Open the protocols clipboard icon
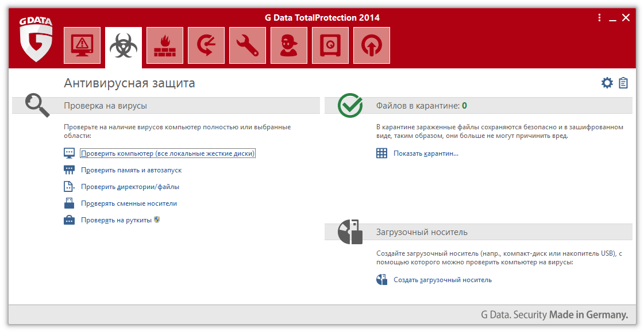644x335 pixels. click(x=623, y=83)
